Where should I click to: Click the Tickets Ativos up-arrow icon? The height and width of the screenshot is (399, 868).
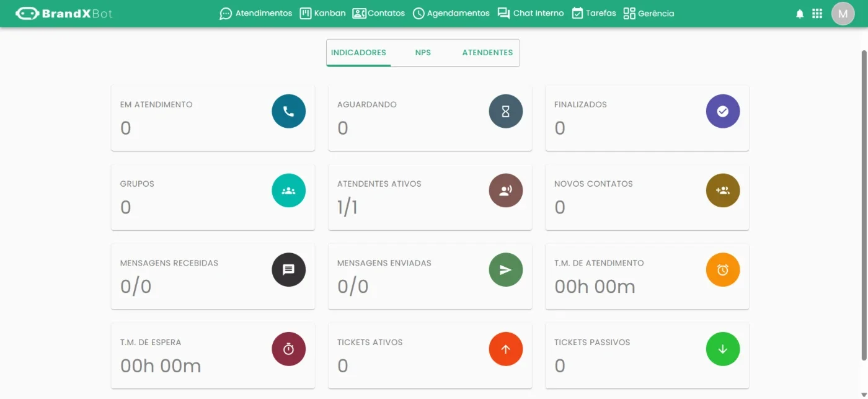click(x=505, y=349)
